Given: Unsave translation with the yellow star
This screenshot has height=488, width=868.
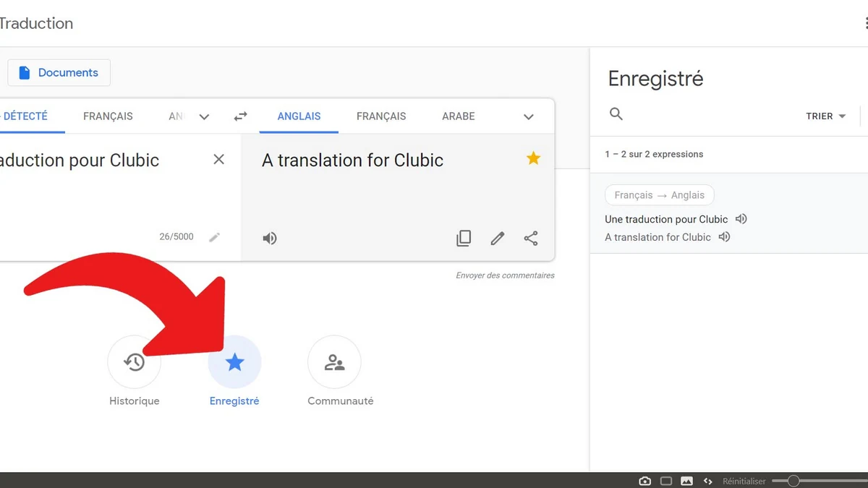Looking at the screenshot, I should coord(534,158).
